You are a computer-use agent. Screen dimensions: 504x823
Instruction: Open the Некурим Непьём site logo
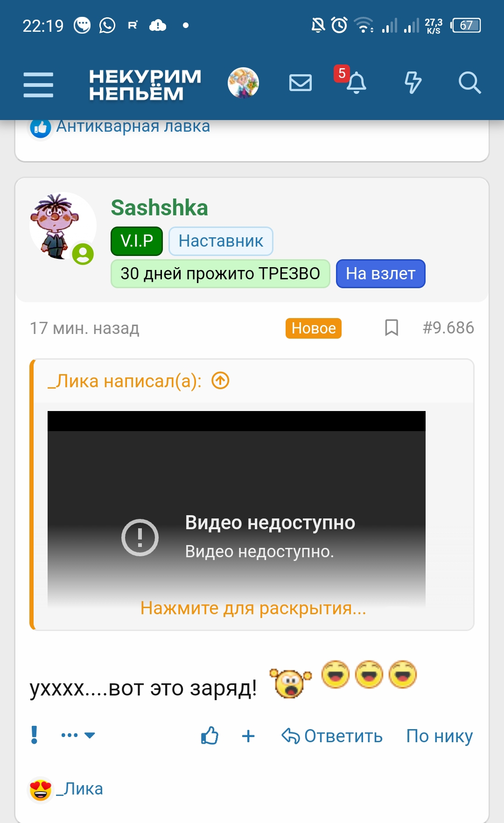point(145,85)
